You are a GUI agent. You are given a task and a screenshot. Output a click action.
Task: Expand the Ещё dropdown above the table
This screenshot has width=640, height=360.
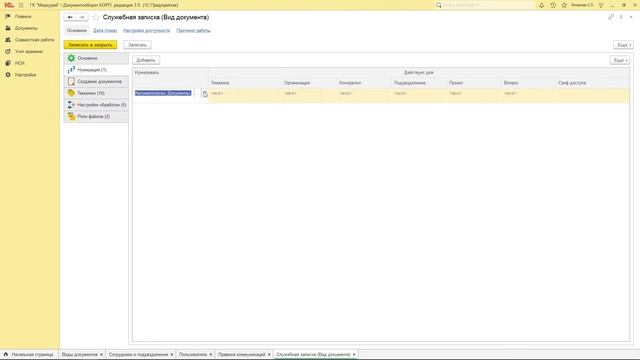pyautogui.click(x=620, y=60)
